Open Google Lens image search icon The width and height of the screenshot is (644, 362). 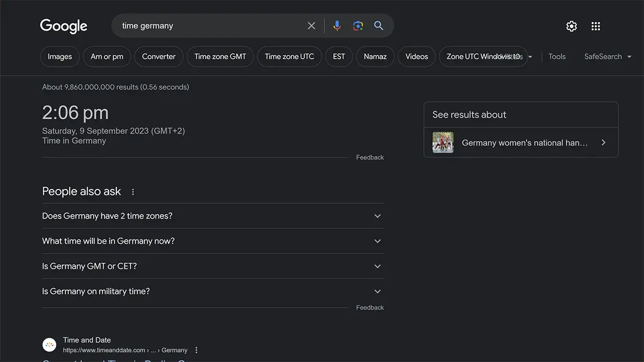click(x=358, y=26)
